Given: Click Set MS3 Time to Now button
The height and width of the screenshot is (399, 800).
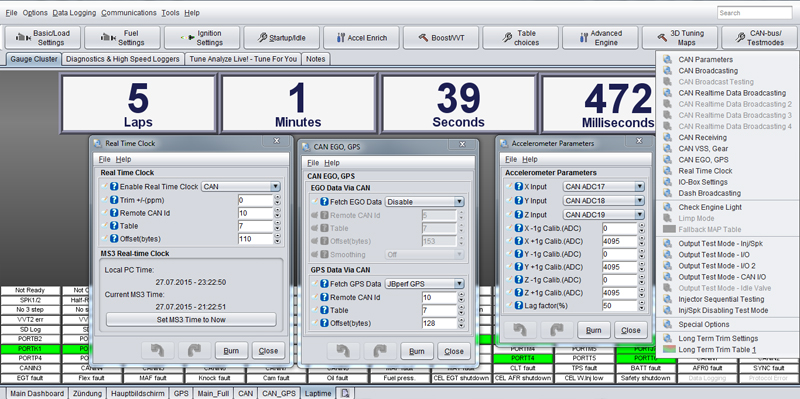Looking at the screenshot, I should click(x=191, y=320).
